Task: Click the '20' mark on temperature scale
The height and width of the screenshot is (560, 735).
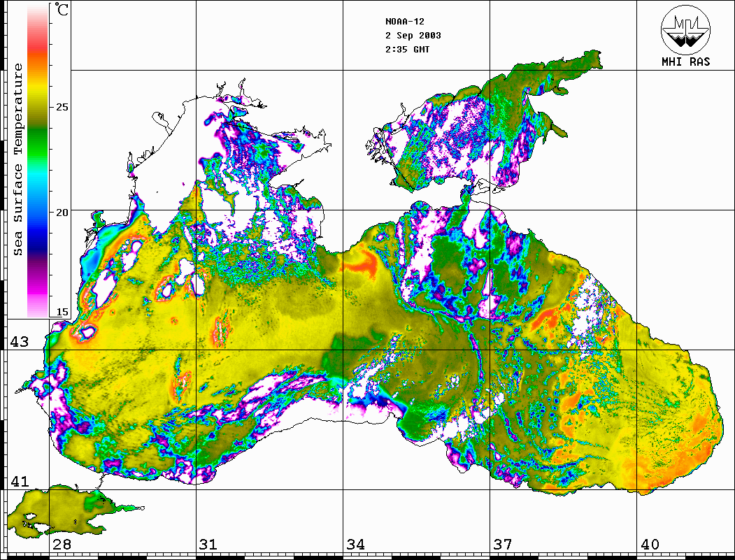Action: (62, 212)
